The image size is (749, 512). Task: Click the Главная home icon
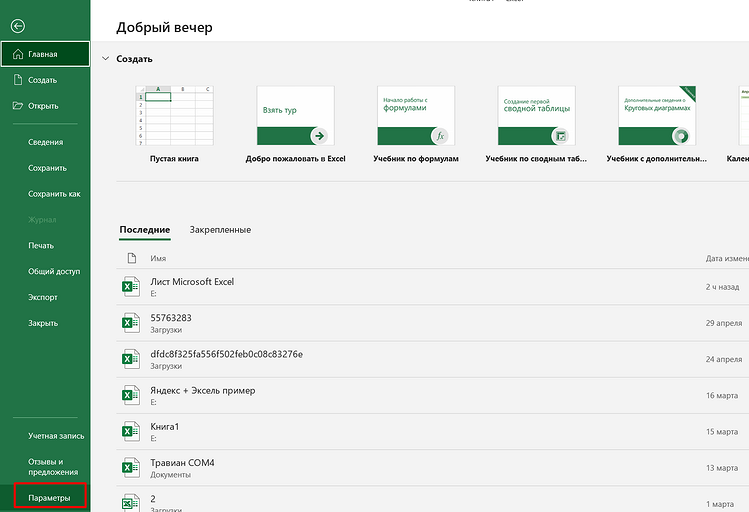pos(18,55)
